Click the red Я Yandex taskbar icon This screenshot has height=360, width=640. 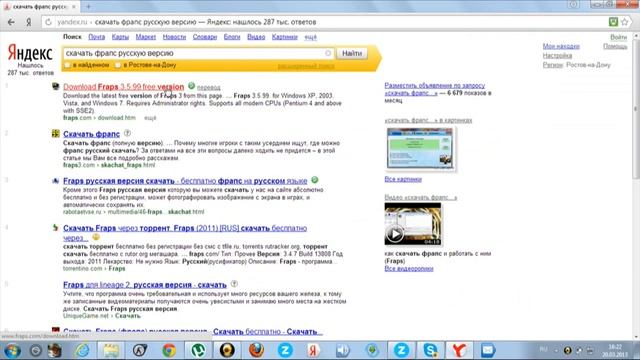click(313, 350)
